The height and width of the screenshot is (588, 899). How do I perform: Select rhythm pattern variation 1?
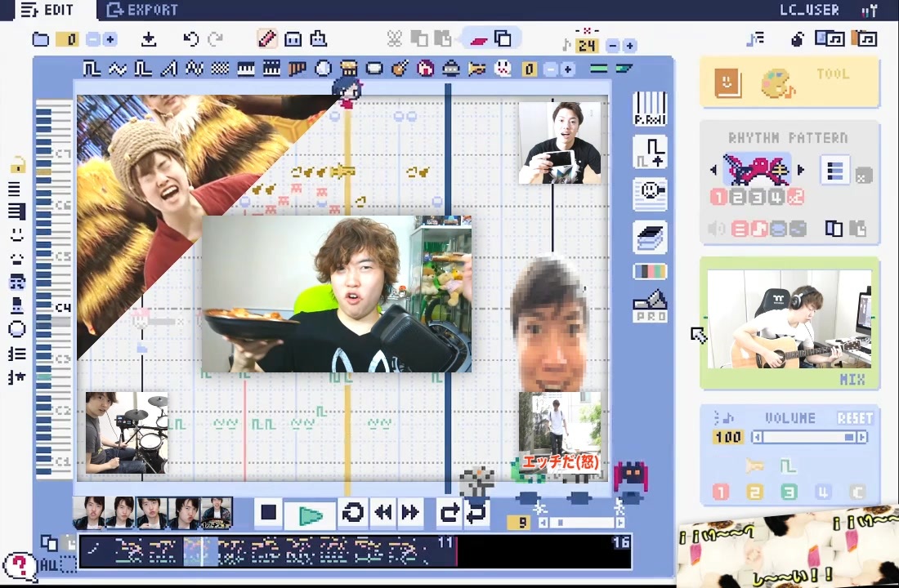(x=718, y=198)
